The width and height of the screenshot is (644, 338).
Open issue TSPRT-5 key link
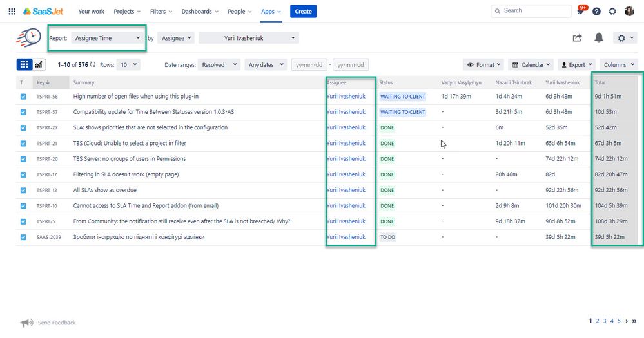pyautogui.click(x=46, y=221)
